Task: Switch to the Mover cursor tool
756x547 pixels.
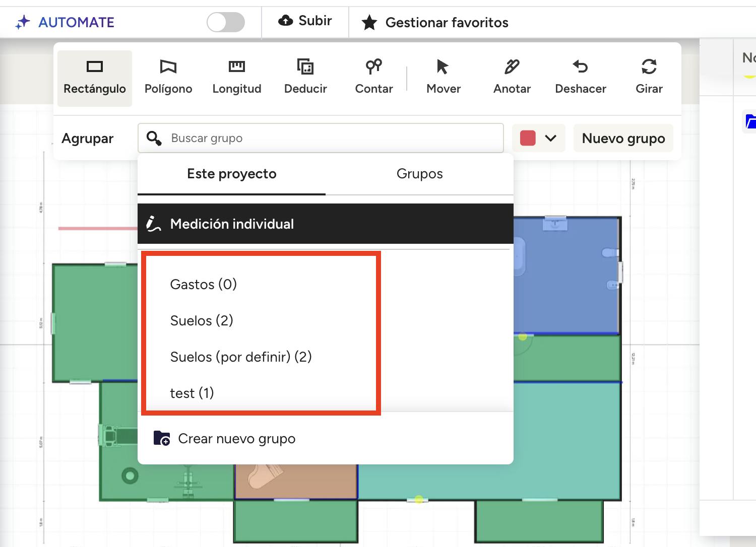Action: pos(443,78)
